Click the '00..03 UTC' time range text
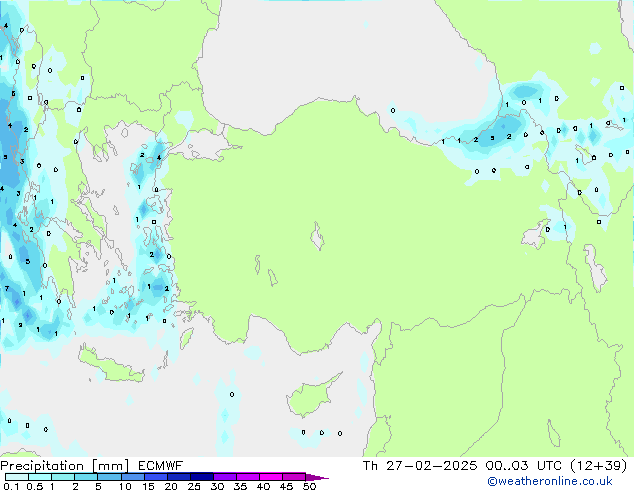The height and width of the screenshot is (490, 634). [524, 466]
